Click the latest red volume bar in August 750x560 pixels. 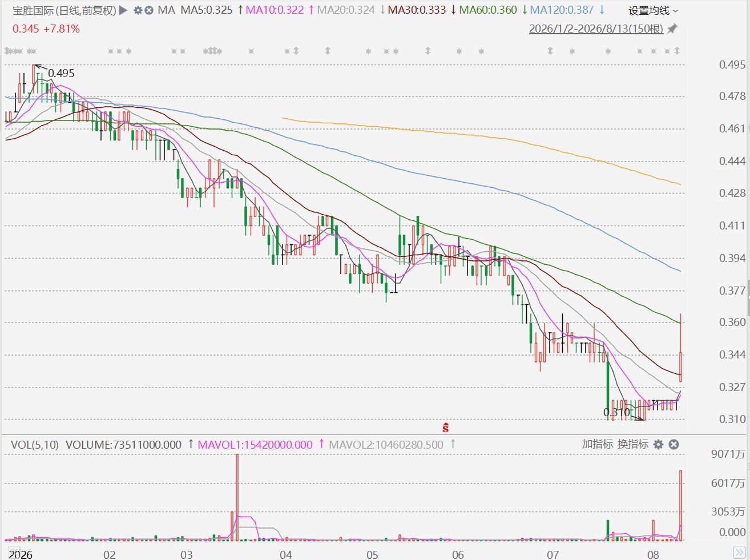[x=680, y=505]
